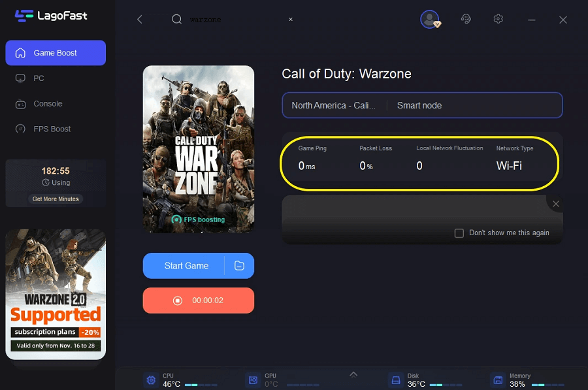The image size is (588, 390).
Task: Click Get More Minutes button
Action: click(x=56, y=199)
